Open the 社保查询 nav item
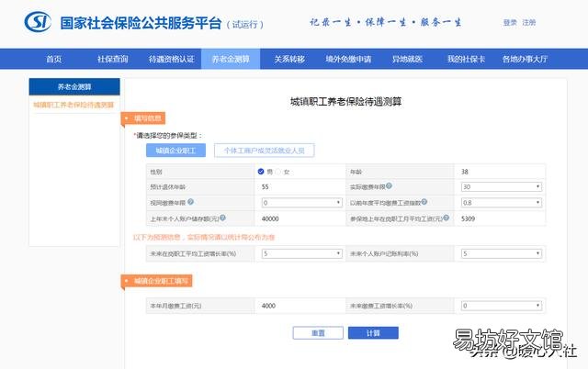The height and width of the screenshot is (369, 588). coord(112,59)
